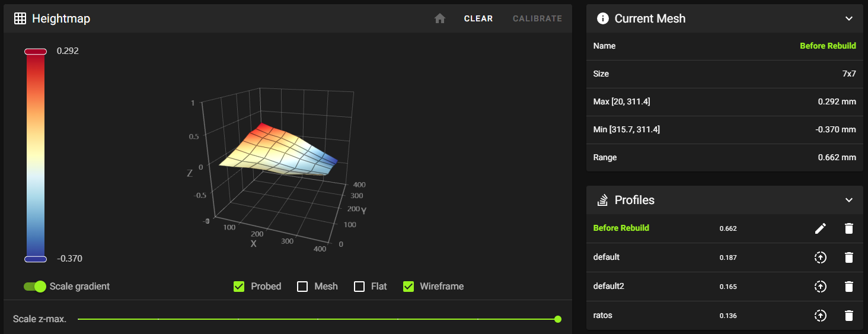Delete the default mesh profile
This screenshot has width=868, height=334.
pos(849,257)
